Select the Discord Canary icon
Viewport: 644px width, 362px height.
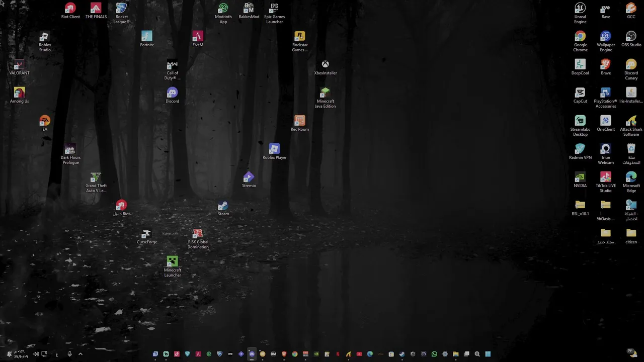pos(631,70)
